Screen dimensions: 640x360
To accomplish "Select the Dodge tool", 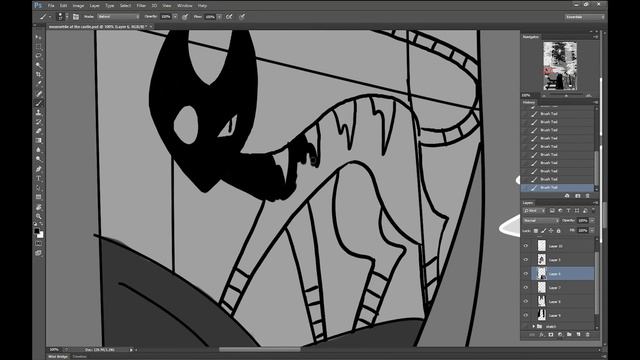I will pyautogui.click(x=38, y=159).
